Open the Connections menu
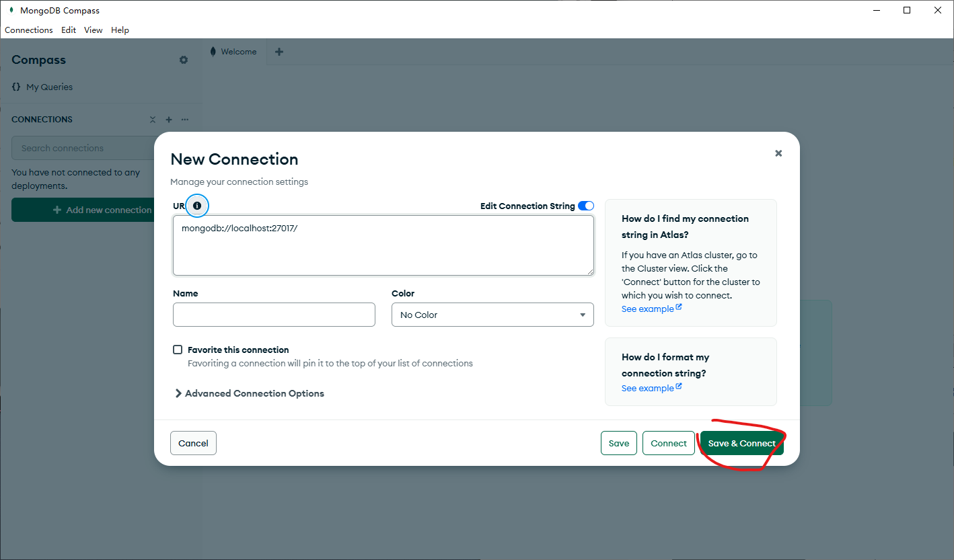 (29, 30)
